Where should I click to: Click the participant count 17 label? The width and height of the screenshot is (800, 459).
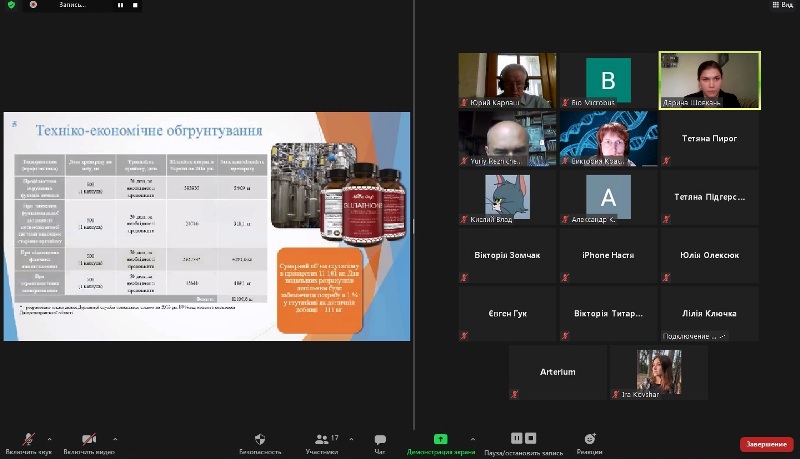pyautogui.click(x=335, y=438)
